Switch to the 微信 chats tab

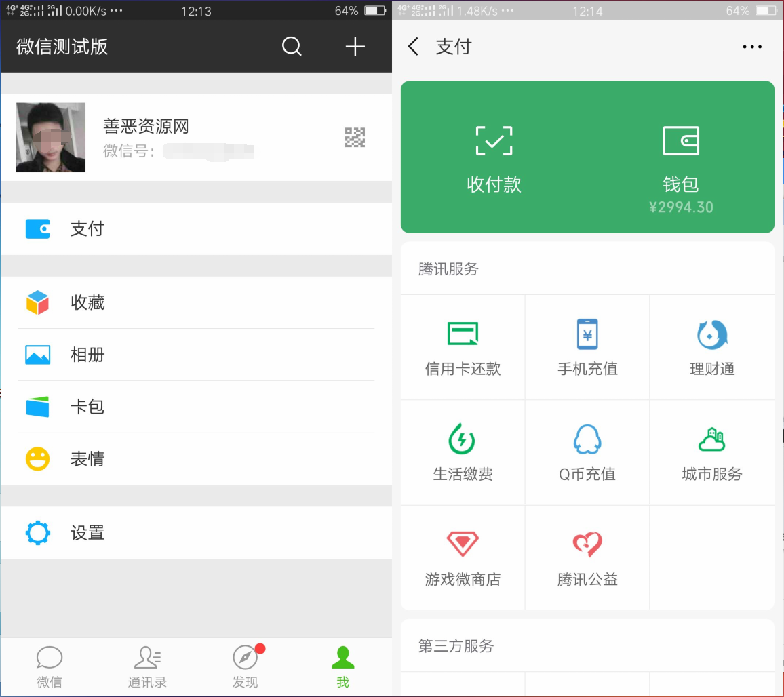click(x=50, y=666)
